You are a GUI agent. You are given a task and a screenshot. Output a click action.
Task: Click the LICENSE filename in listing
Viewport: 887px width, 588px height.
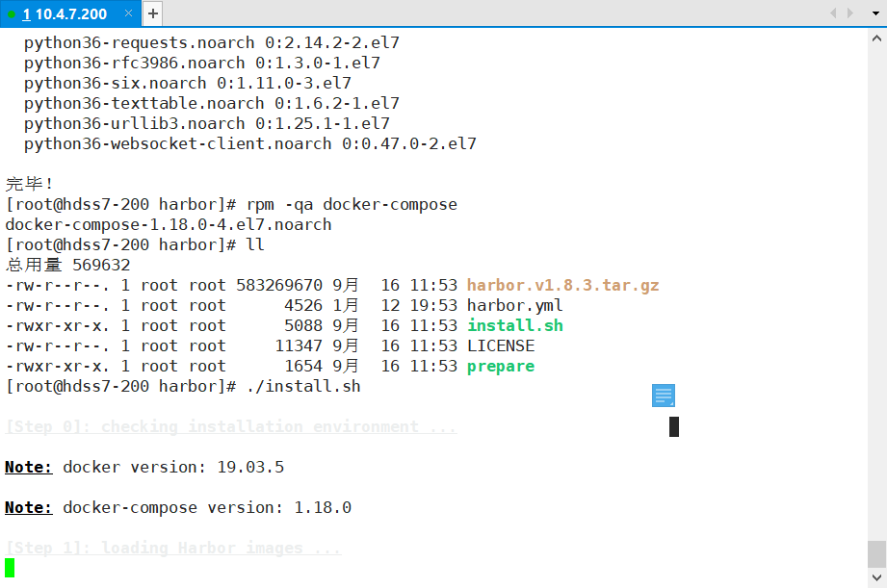[500, 345]
